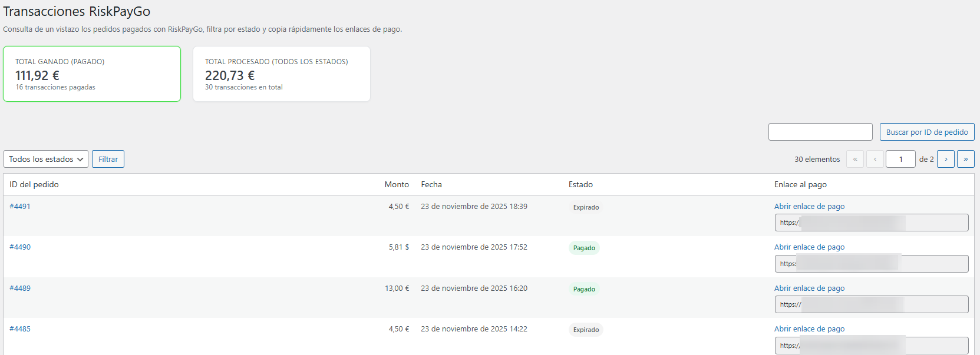
Task: Select payment URL field of order #4489
Action: tap(871, 304)
